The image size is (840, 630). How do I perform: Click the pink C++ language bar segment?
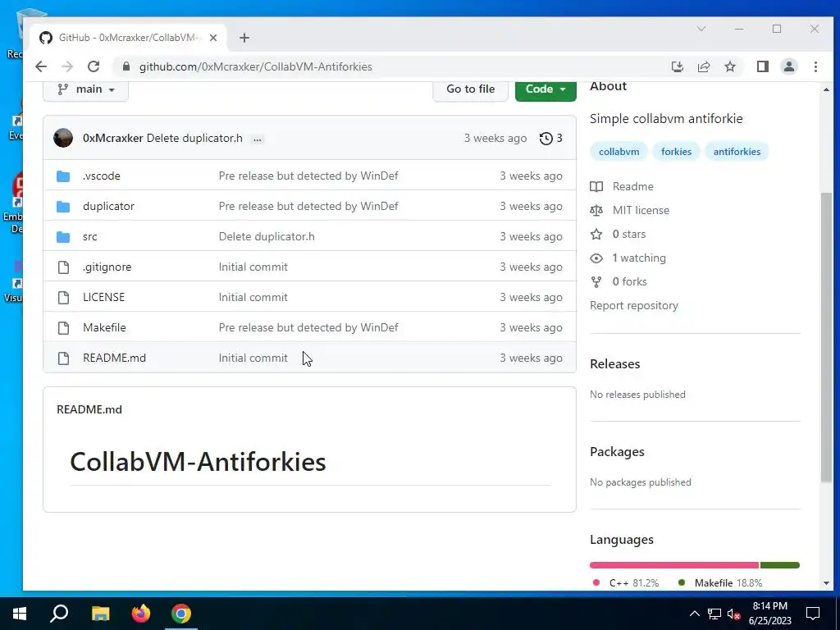pos(674,565)
